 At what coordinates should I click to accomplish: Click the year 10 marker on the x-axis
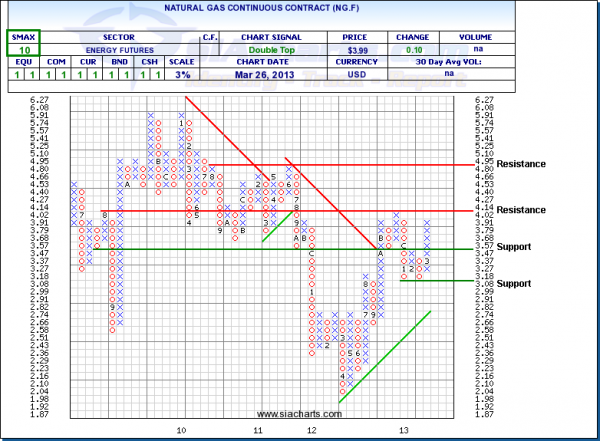(182, 429)
